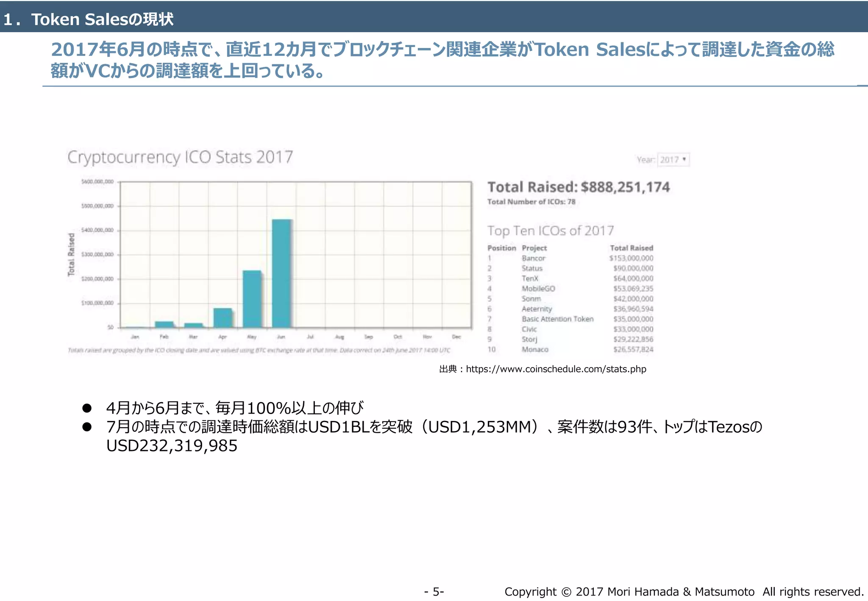This screenshot has height=601, width=868.
Task: Click the May bar in the chart
Action: click(x=252, y=299)
